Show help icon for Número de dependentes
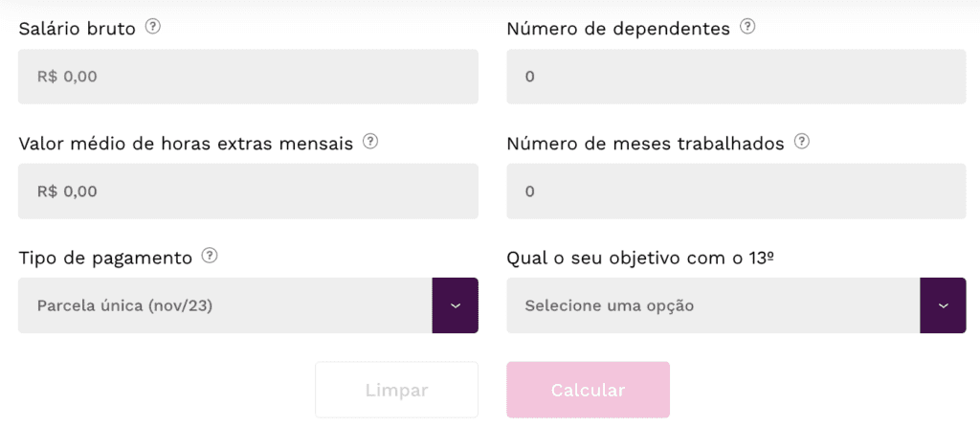 pyautogui.click(x=747, y=28)
